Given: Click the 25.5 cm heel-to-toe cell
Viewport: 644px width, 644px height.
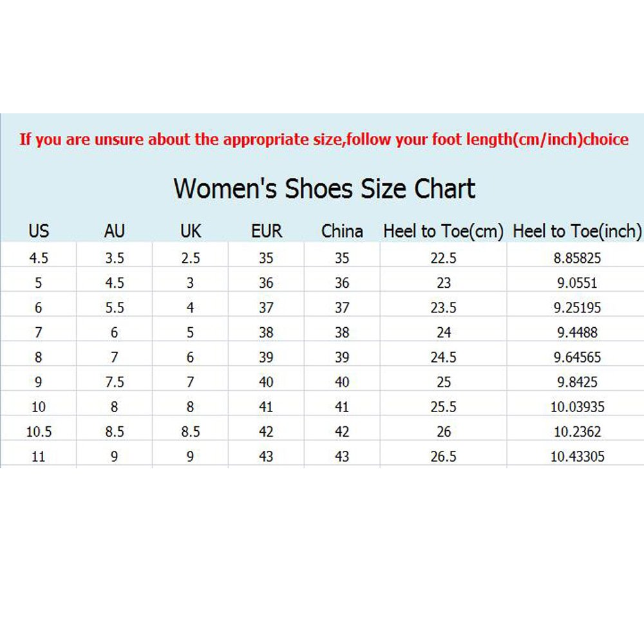Looking at the screenshot, I should (443, 407).
